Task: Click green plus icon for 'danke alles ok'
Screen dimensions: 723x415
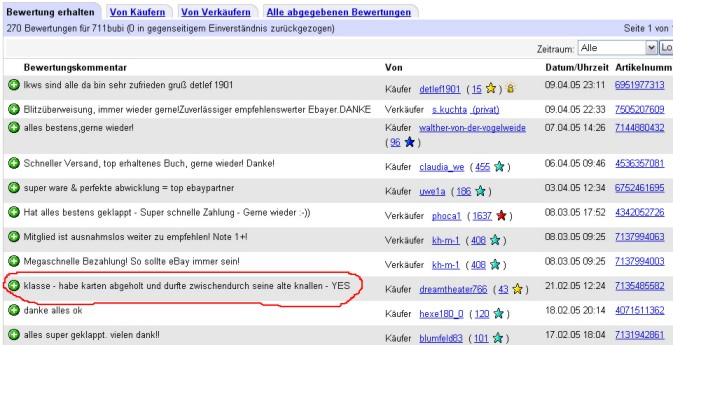Action: [14, 311]
